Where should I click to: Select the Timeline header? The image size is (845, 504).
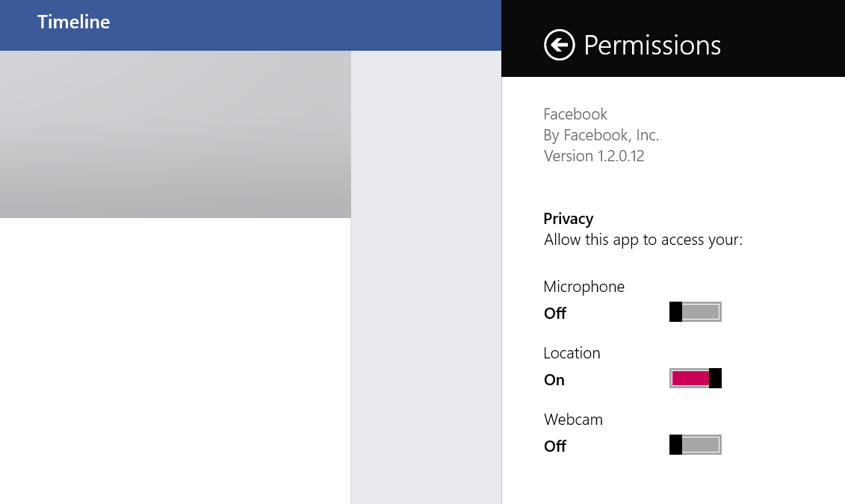pyautogui.click(x=73, y=22)
